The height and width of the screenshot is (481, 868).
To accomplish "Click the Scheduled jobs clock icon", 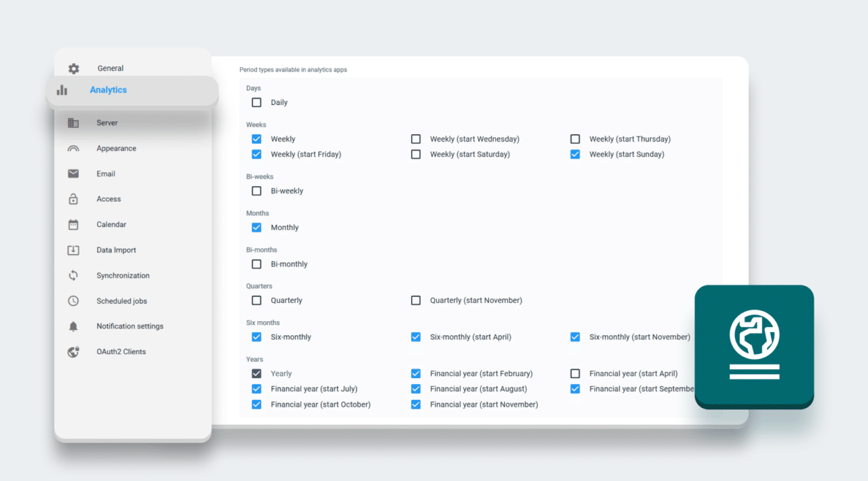I will tap(73, 301).
